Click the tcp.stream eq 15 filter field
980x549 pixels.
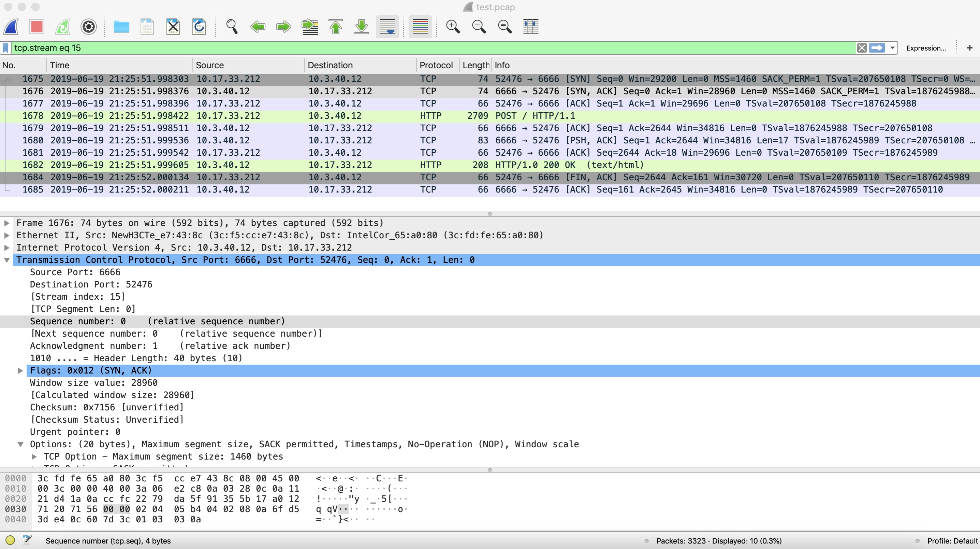click(419, 48)
